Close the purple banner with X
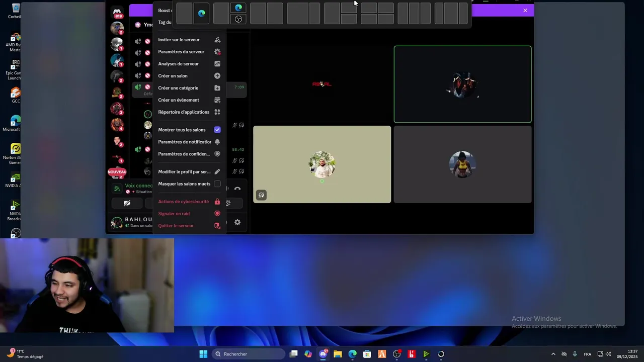644x362 pixels. (x=525, y=10)
